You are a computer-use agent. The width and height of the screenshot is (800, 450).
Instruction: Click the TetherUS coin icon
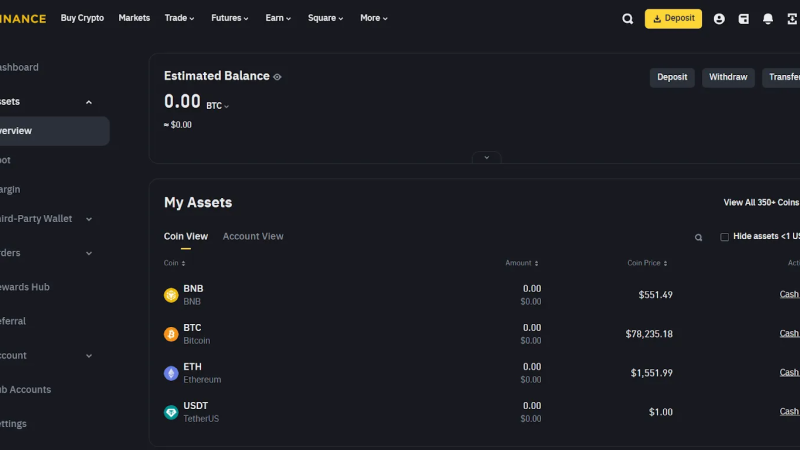point(171,412)
